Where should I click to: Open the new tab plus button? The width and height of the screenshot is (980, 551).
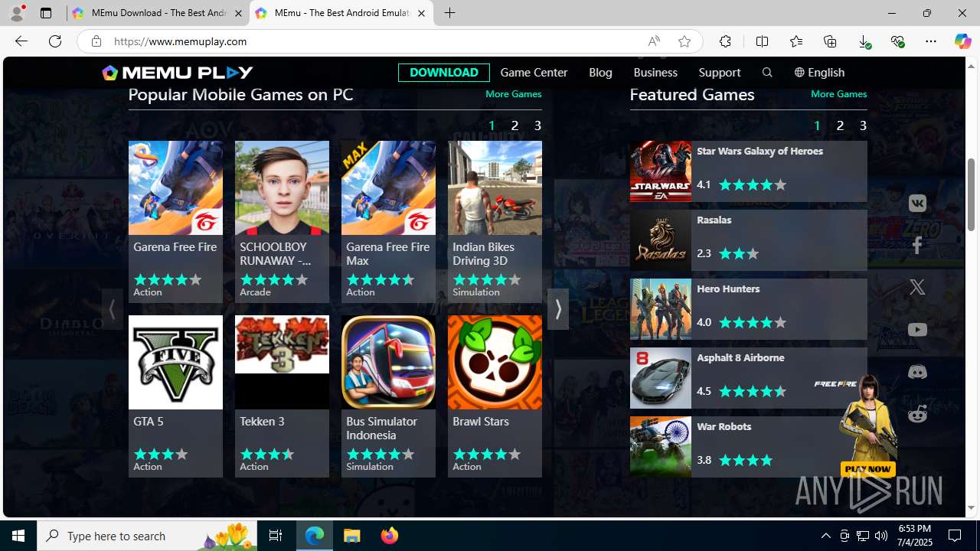[x=450, y=13]
